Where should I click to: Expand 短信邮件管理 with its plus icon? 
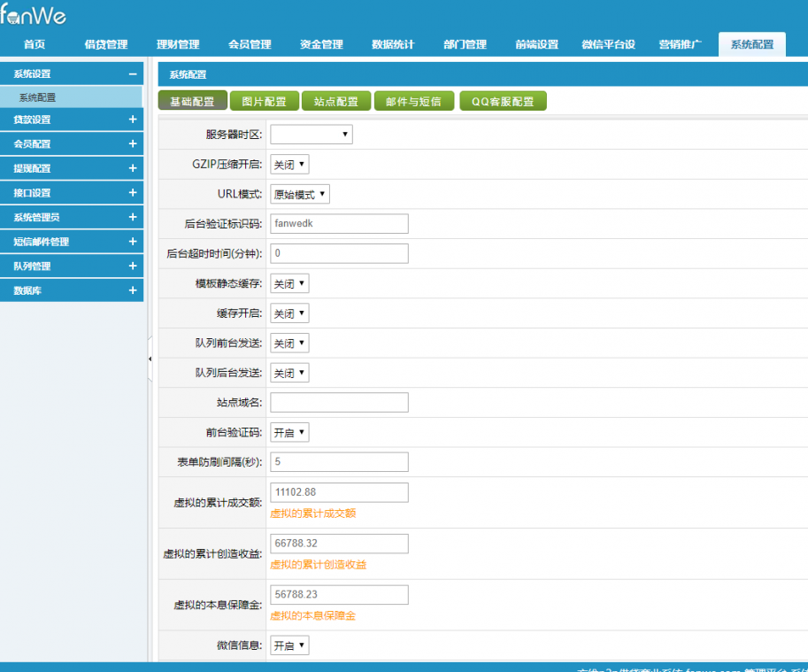[132, 241]
